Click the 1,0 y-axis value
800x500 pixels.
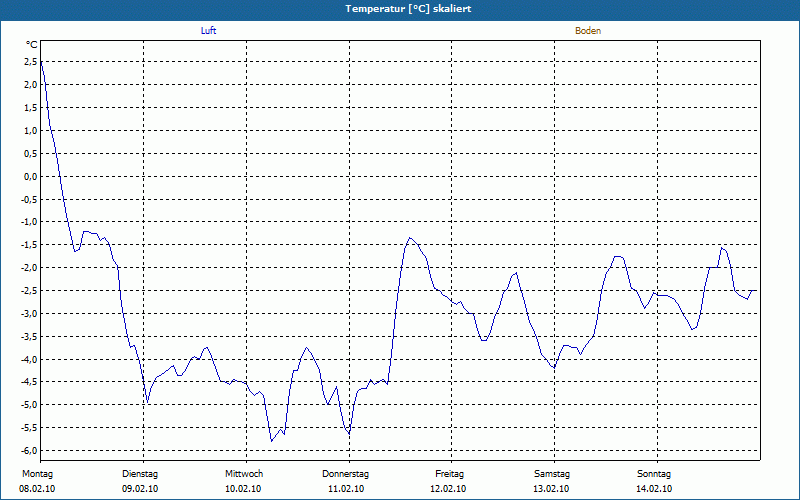click(30, 131)
